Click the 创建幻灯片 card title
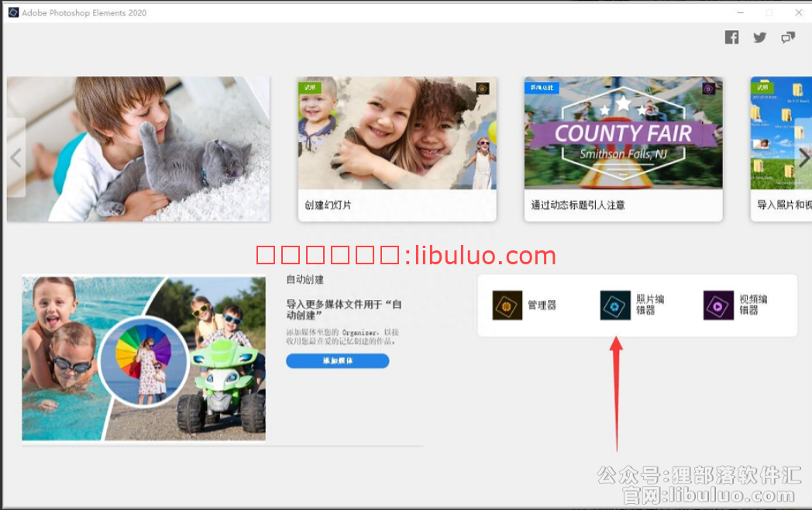Screen dimensions: 812x510 coord(328,205)
